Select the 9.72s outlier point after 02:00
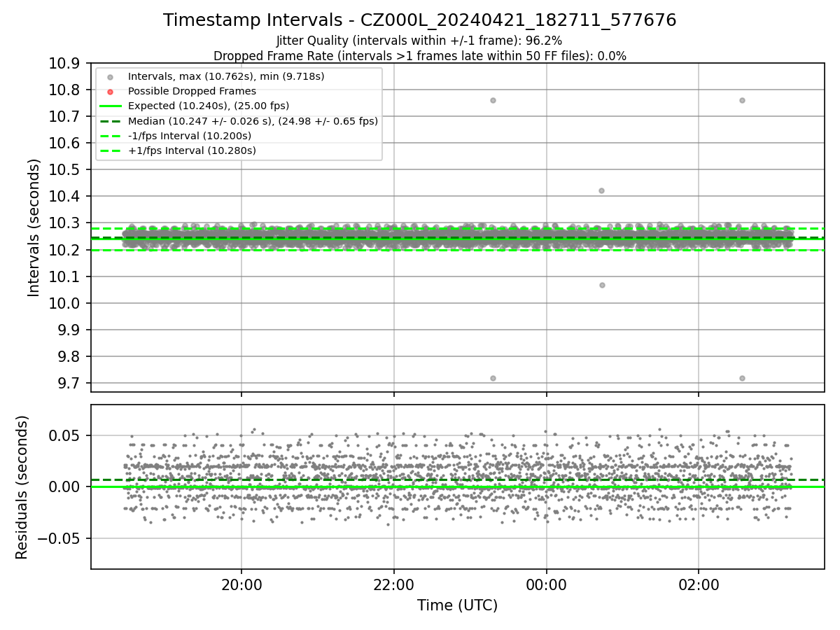840x630 pixels. (742, 378)
